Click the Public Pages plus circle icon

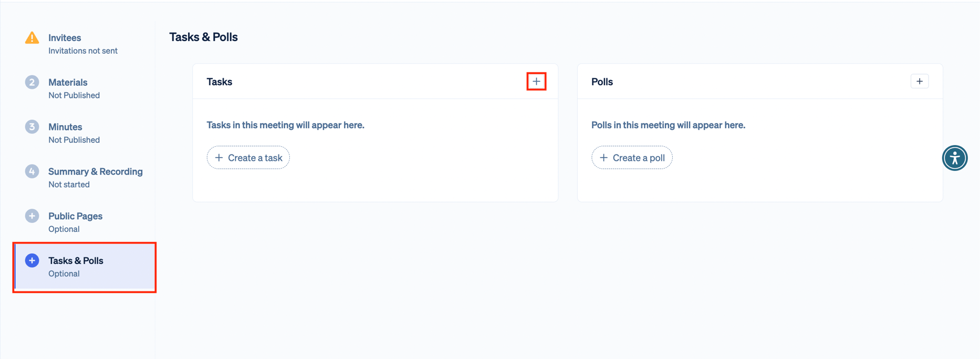[x=32, y=216]
